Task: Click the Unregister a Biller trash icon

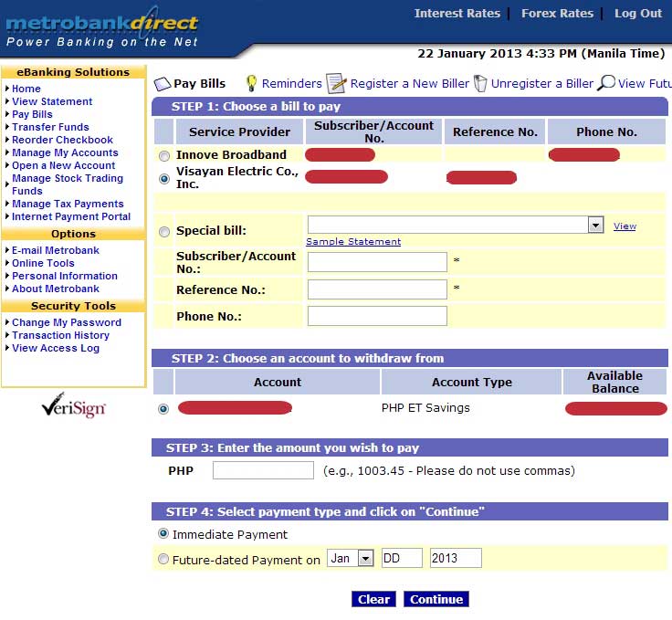Action: [x=480, y=83]
